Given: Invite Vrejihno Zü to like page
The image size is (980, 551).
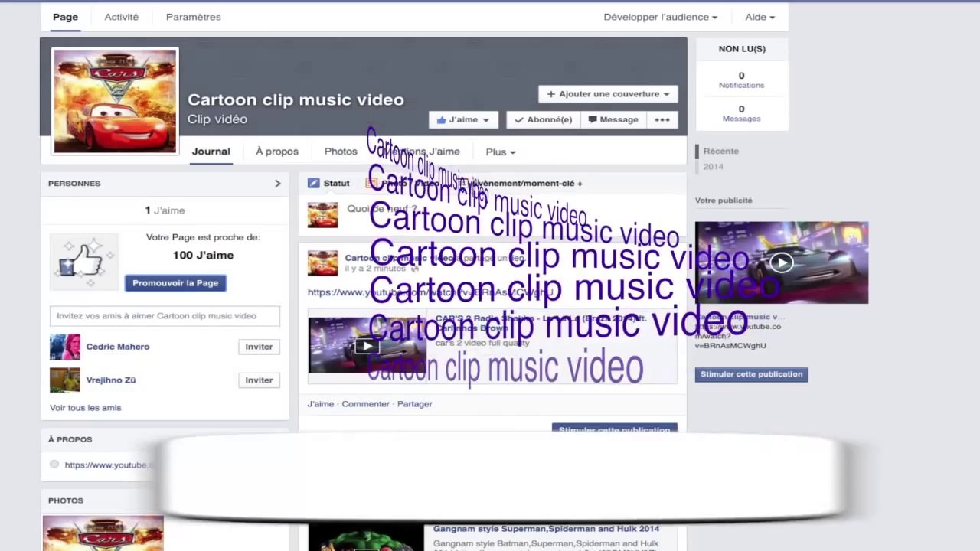Looking at the screenshot, I should [x=259, y=380].
